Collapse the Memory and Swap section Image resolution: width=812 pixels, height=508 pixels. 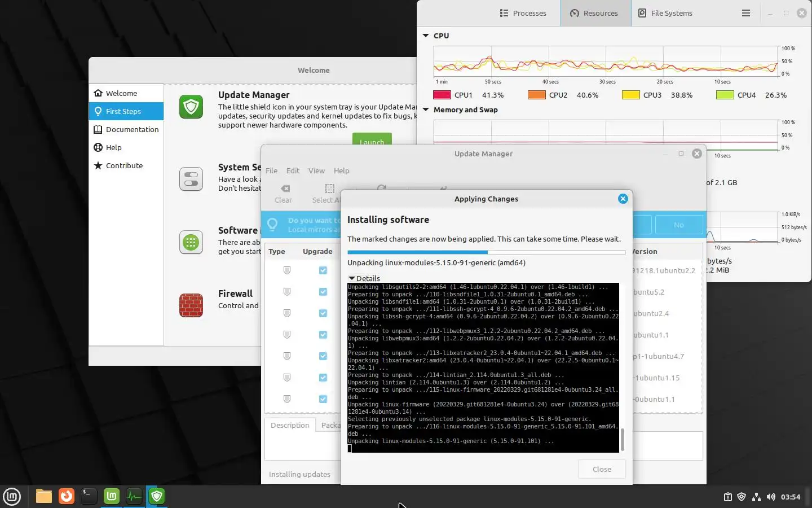tap(426, 110)
